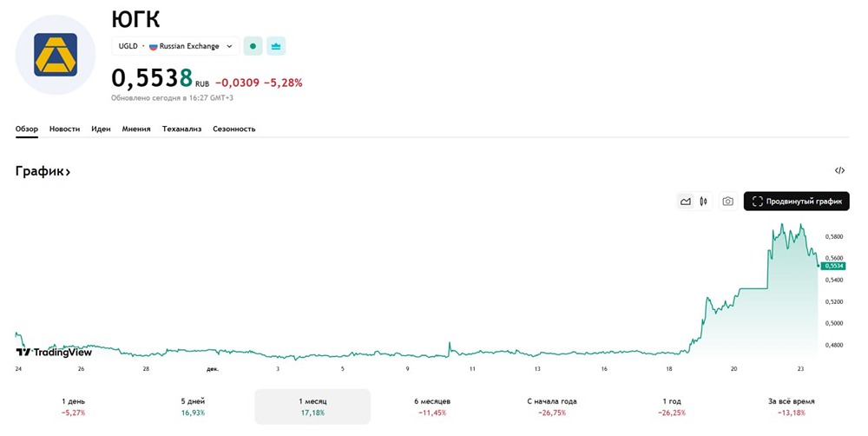The width and height of the screenshot is (868, 436).
Task: Click the ЮГК company logo
Action: coord(56,54)
